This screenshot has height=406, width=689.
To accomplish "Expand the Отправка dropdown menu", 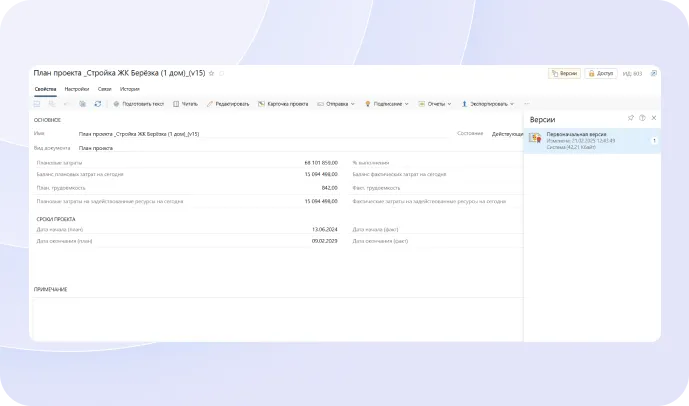I will pyautogui.click(x=336, y=103).
